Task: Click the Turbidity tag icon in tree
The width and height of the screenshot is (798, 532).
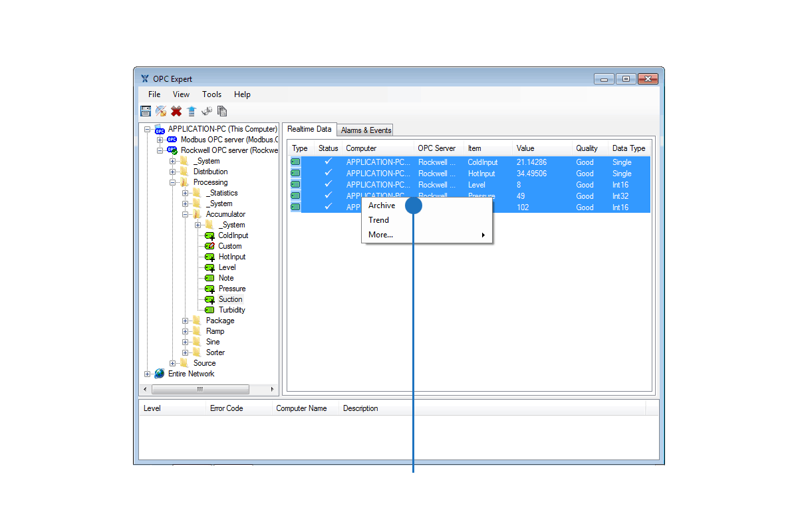Action: (x=209, y=310)
